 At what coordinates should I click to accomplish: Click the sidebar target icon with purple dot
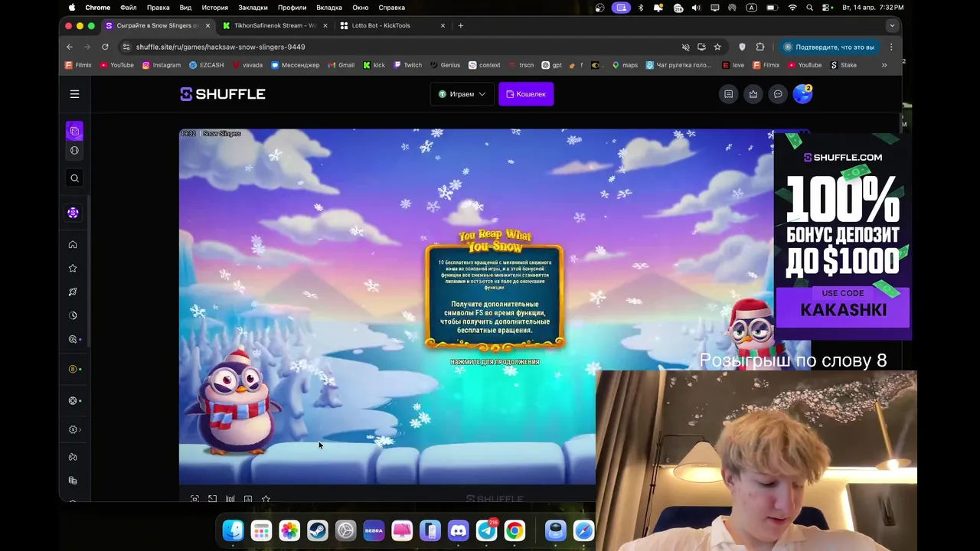73,339
